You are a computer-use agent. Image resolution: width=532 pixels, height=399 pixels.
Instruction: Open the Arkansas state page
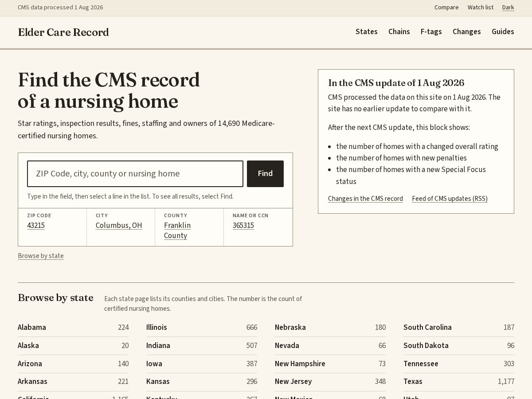click(x=32, y=381)
